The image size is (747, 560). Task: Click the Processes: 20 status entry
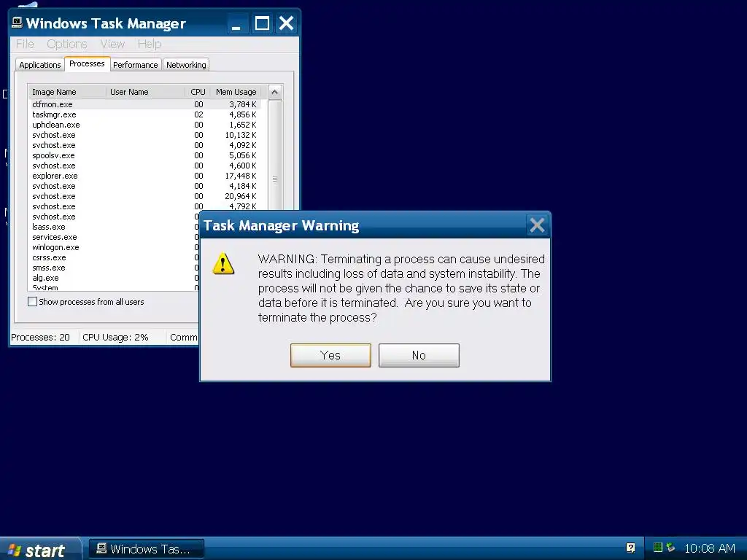41,337
